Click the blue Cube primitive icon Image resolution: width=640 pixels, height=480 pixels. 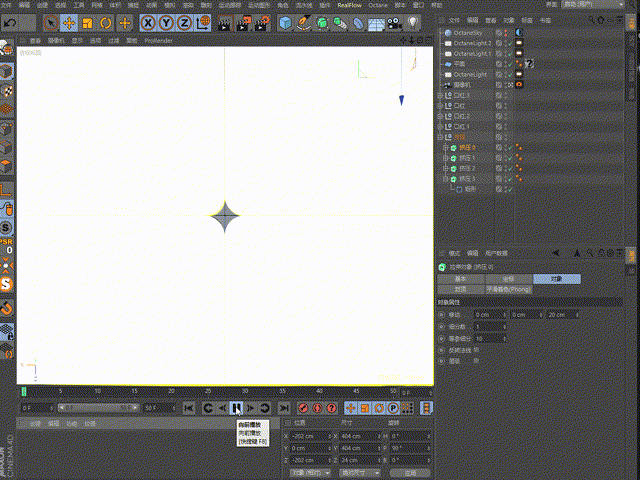285,23
